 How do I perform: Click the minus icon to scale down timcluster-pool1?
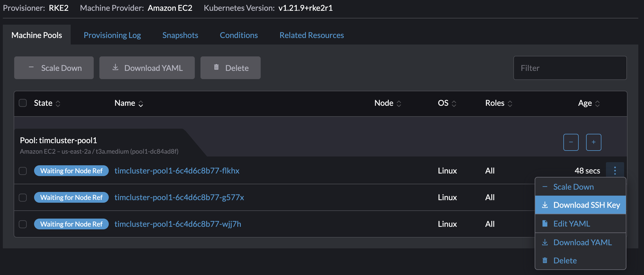571,142
